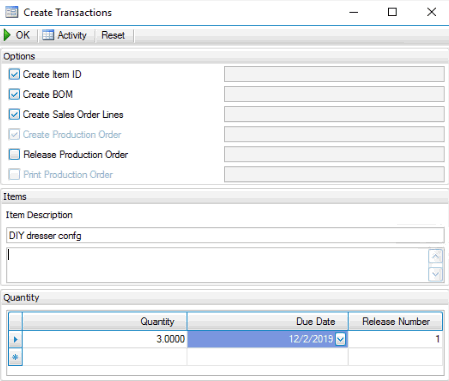Viewport: 449px width, 381px height.
Task: Click the Reset toolbar button
Action: point(113,35)
